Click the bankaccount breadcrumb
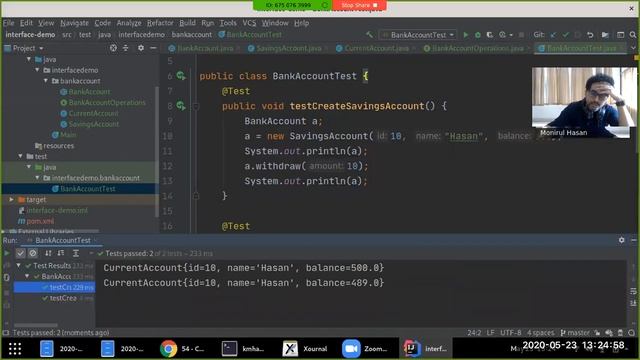640x360 pixels. pyautogui.click(x=192, y=35)
